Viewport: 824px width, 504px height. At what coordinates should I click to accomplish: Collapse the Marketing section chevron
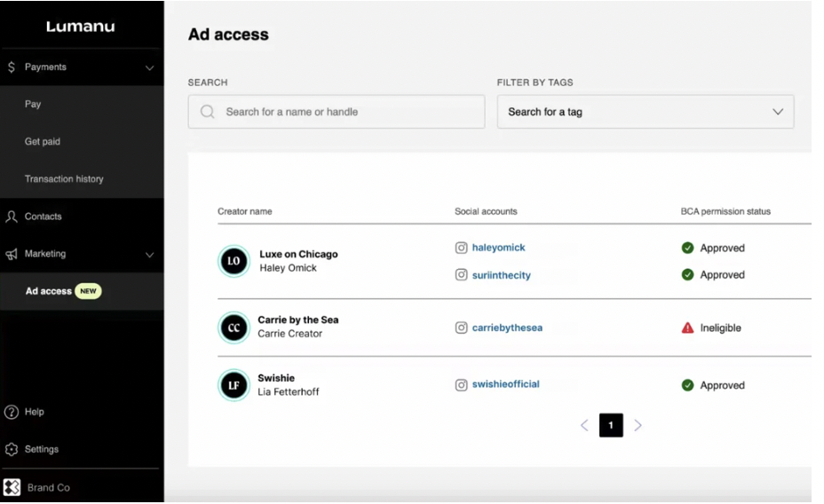click(149, 255)
